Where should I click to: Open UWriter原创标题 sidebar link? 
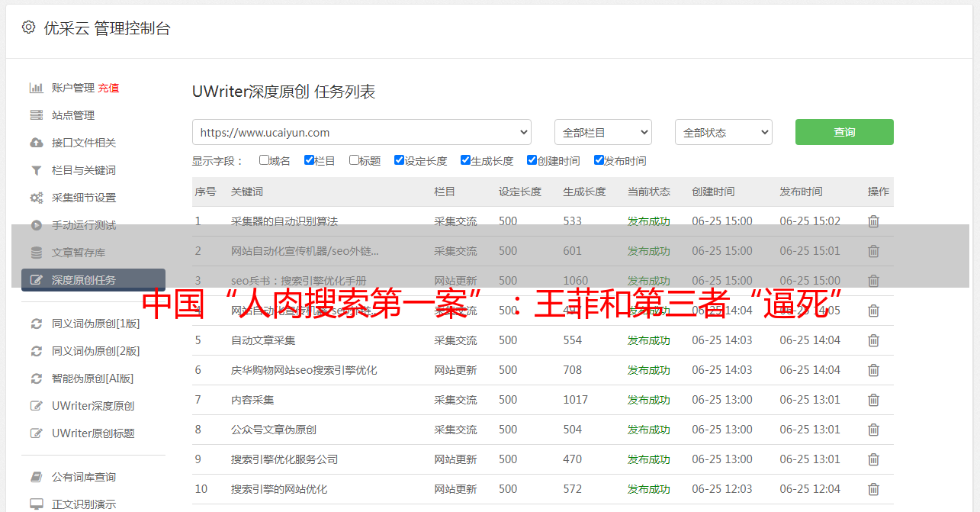93,433
